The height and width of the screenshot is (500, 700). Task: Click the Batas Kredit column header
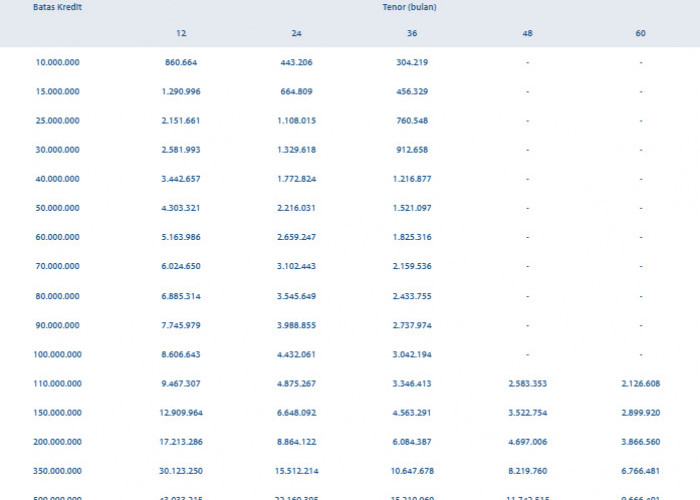coord(57,7)
